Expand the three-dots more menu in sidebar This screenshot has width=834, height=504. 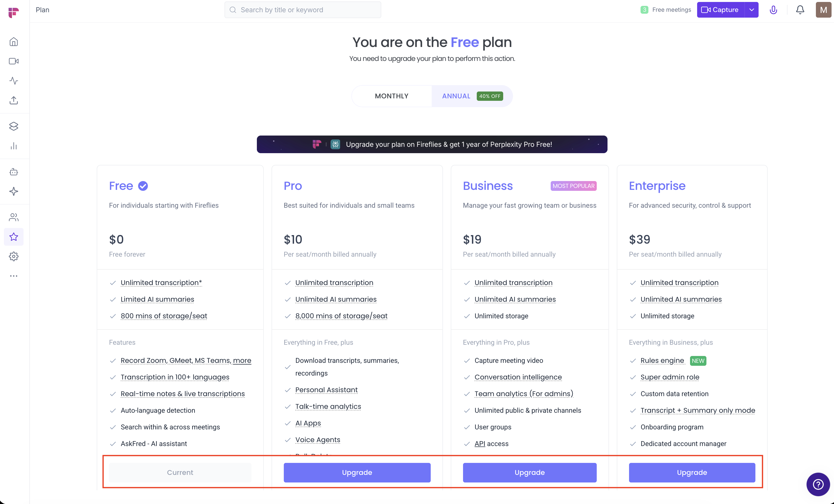point(13,276)
